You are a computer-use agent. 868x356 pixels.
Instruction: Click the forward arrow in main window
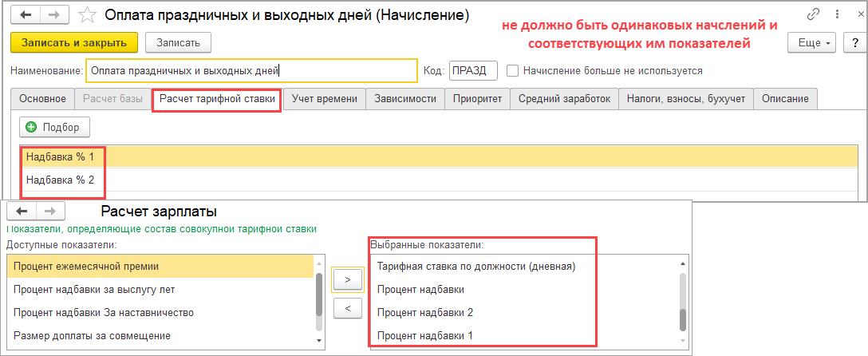click(x=54, y=15)
